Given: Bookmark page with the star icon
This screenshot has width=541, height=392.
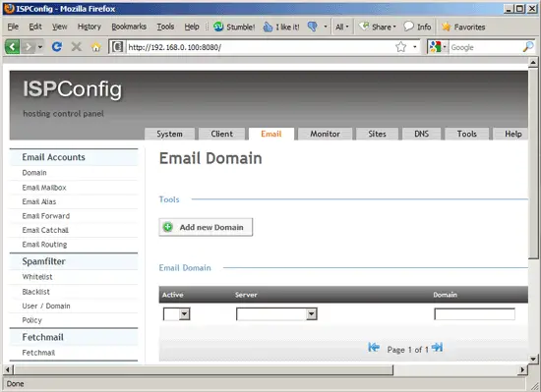Looking at the screenshot, I should (x=401, y=47).
